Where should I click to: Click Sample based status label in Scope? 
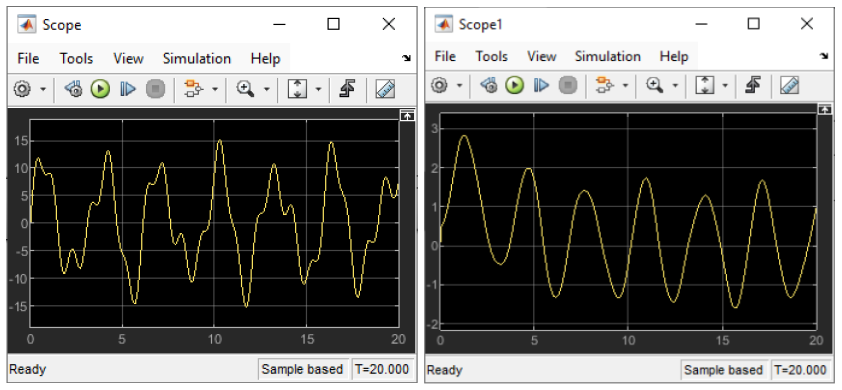[x=302, y=370]
